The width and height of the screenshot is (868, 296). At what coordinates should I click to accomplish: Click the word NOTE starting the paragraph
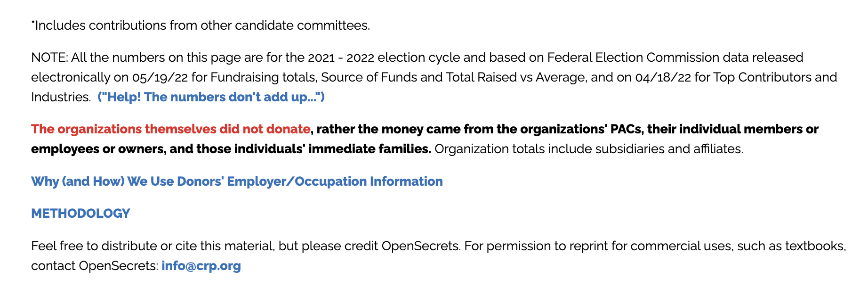49,58
